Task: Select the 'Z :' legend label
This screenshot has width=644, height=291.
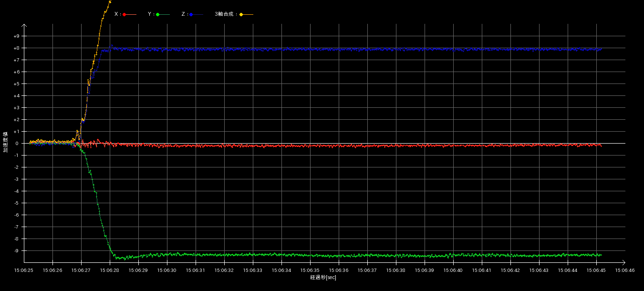Action: pyautogui.click(x=184, y=14)
